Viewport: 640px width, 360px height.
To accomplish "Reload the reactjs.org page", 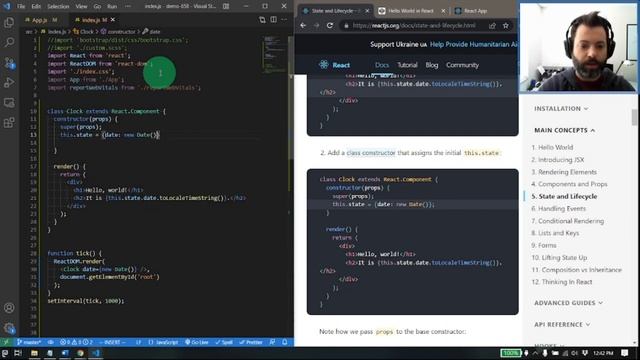I will pyautogui.click(x=330, y=25).
